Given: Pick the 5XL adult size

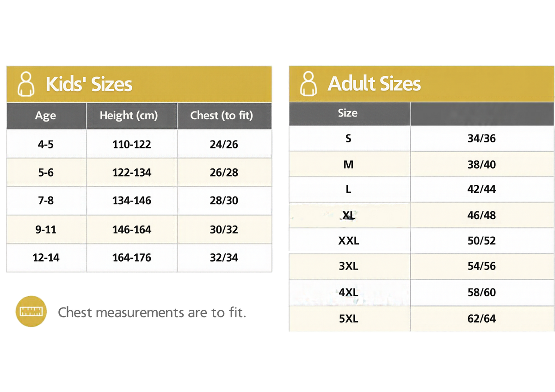Looking at the screenshot, I should click(349, 318).
